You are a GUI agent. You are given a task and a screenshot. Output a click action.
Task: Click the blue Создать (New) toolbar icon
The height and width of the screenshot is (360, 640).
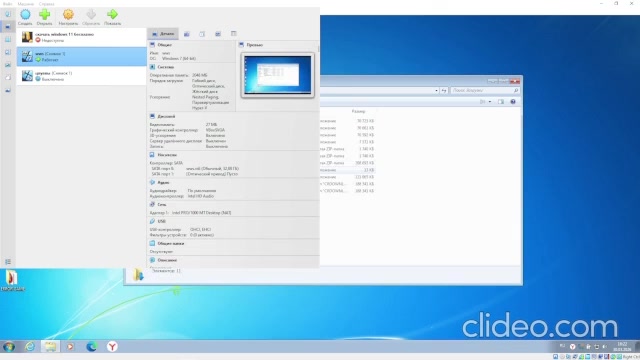point(25,15)
